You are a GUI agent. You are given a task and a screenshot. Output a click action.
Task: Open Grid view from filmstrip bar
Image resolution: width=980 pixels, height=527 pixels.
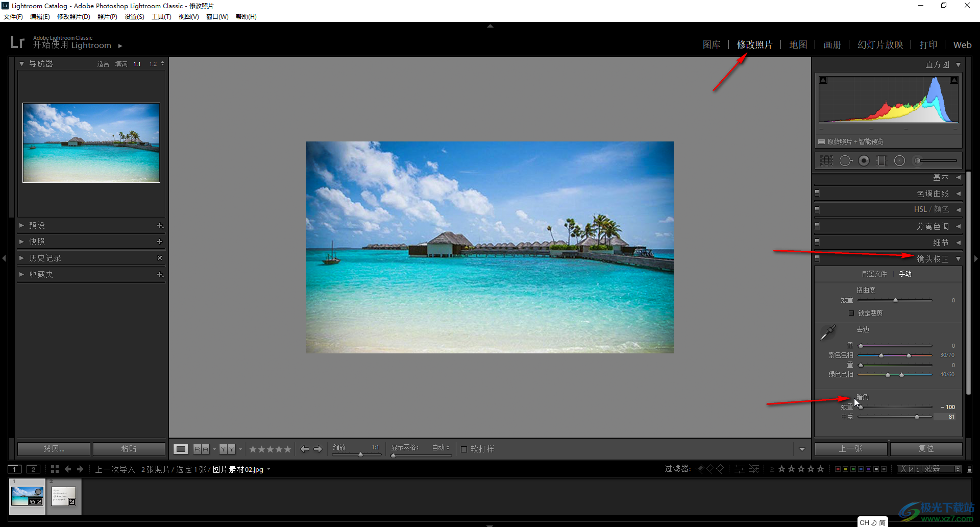(55, 469)
